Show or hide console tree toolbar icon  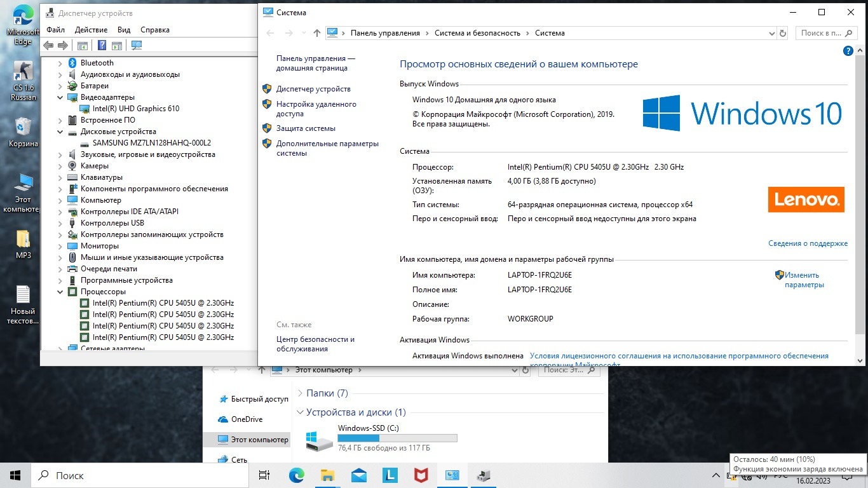[82, 45]
